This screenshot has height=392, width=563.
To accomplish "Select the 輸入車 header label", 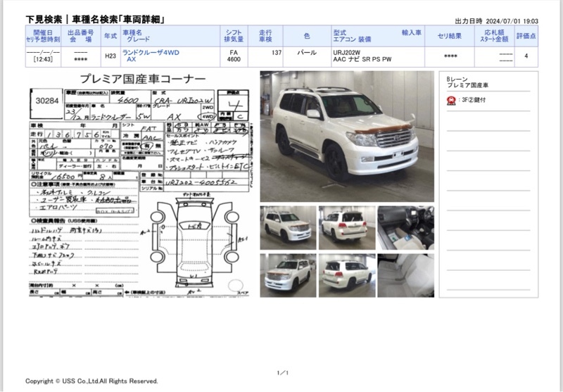I will click(x=412, y=32).
